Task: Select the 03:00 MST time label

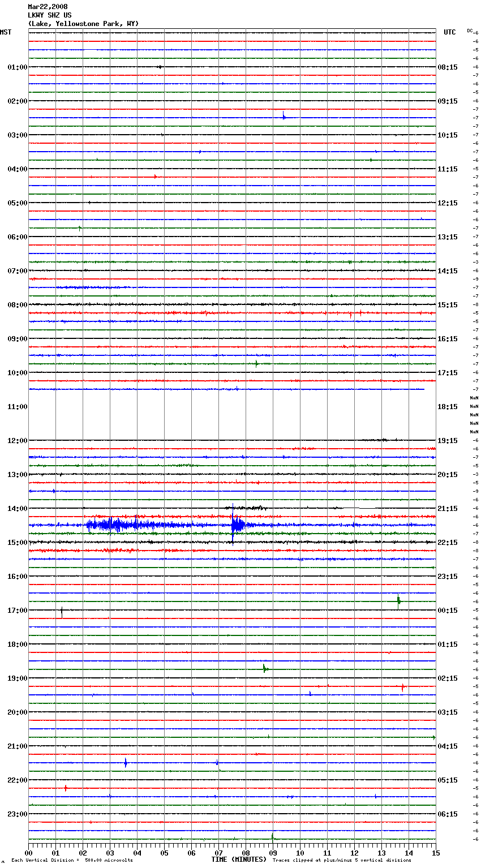Action: click(18, 135)
